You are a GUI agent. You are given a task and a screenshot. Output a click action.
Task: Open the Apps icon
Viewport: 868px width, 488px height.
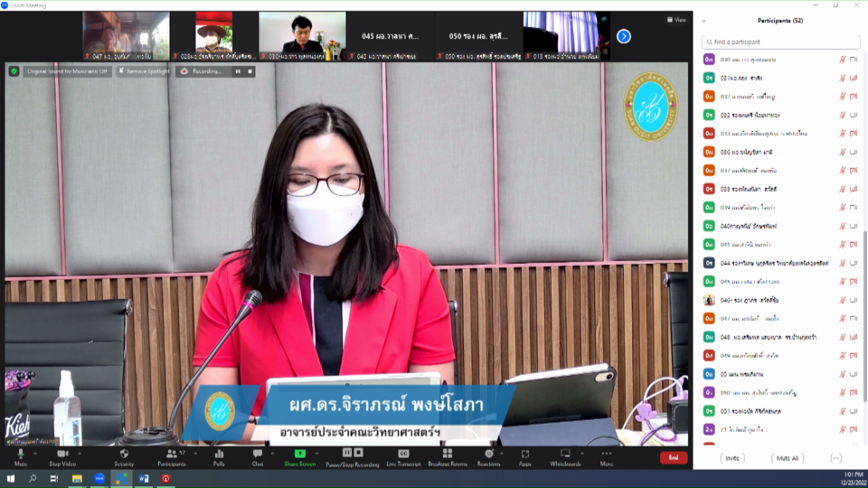point(524,455)
